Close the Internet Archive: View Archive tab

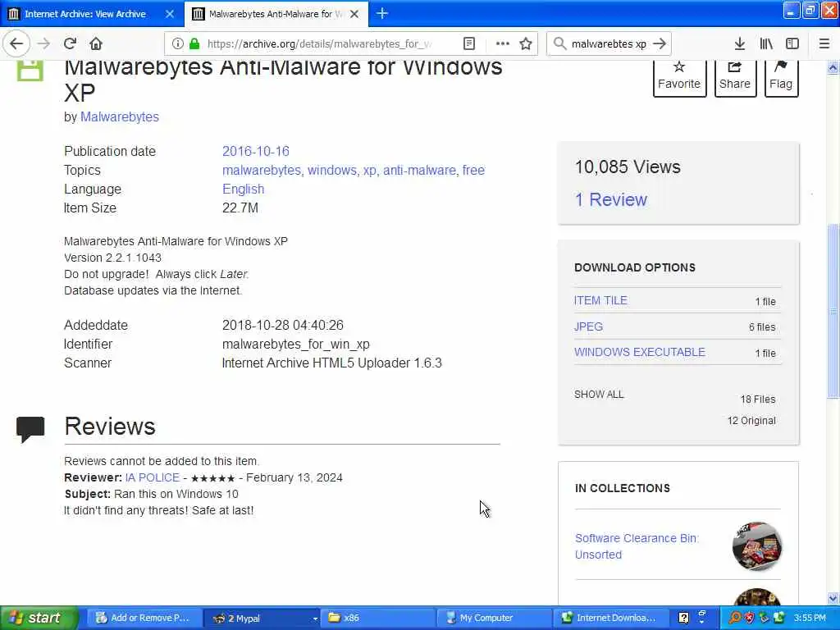[170, 14]
